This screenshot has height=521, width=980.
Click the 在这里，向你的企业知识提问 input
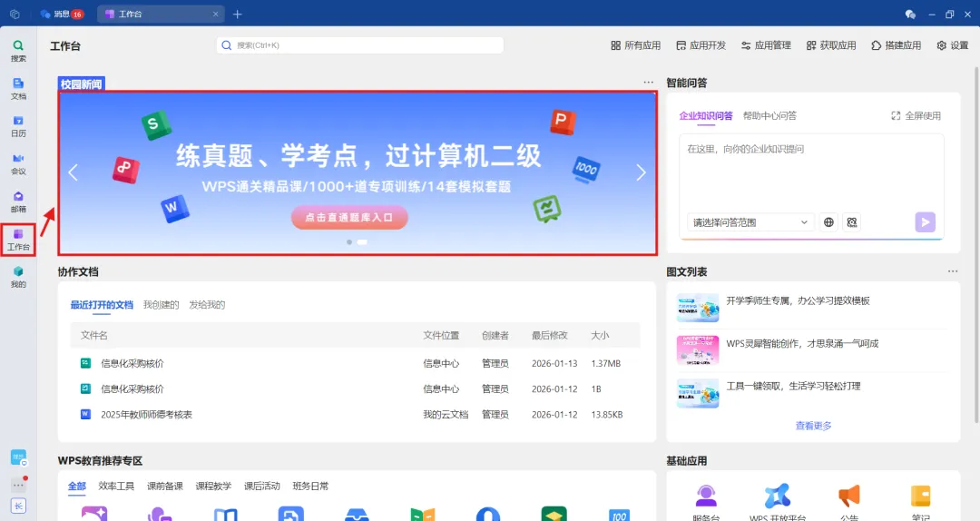click(811, 172)
